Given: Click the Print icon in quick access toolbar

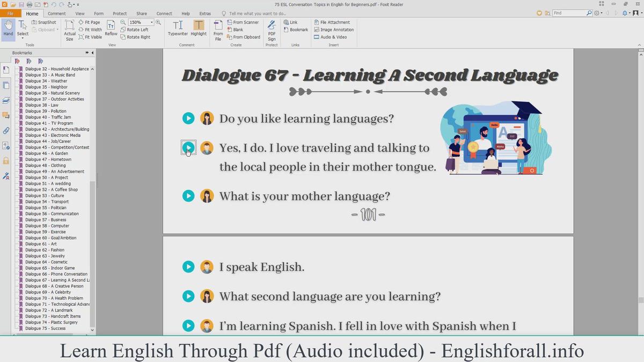Looking at the screenshot, I should click(x=30, y=4).
